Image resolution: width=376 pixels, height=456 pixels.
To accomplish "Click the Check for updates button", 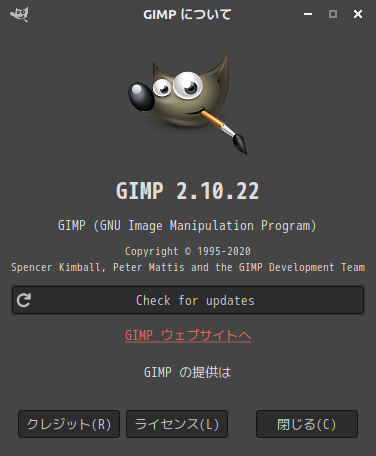I will click(188, 300).
